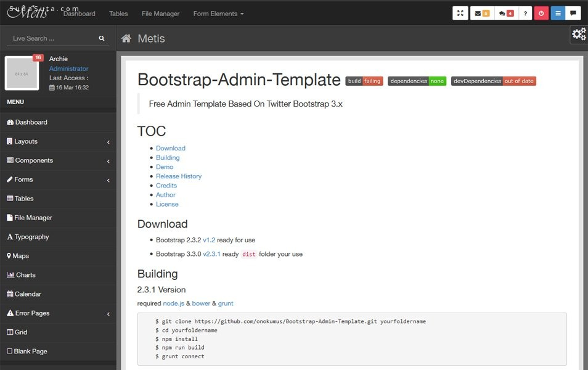Open the settings gears panel

(x=579, y=34)
